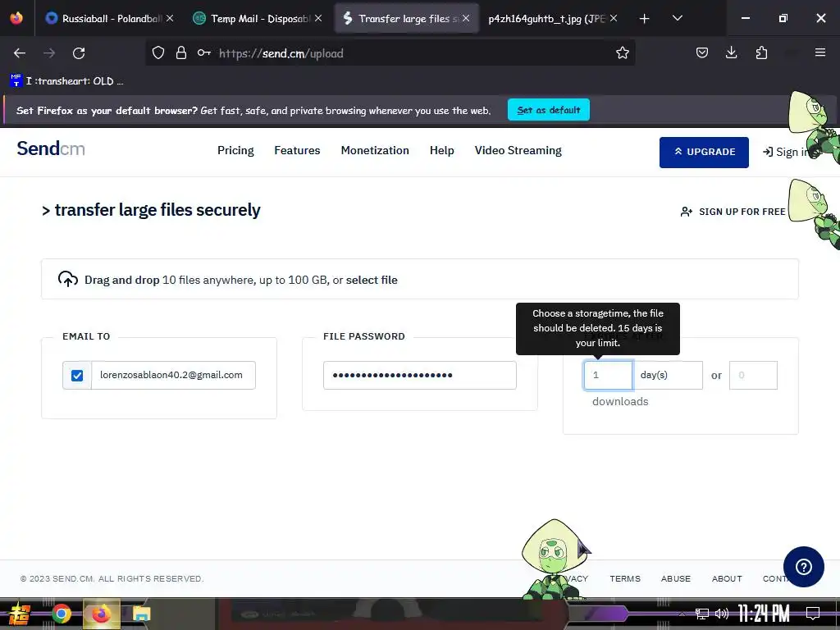Image resolution: width=840 pixels, height=630 pixels.
Task: Open the transheart OLD bookmark
Action: pos(66,81)
